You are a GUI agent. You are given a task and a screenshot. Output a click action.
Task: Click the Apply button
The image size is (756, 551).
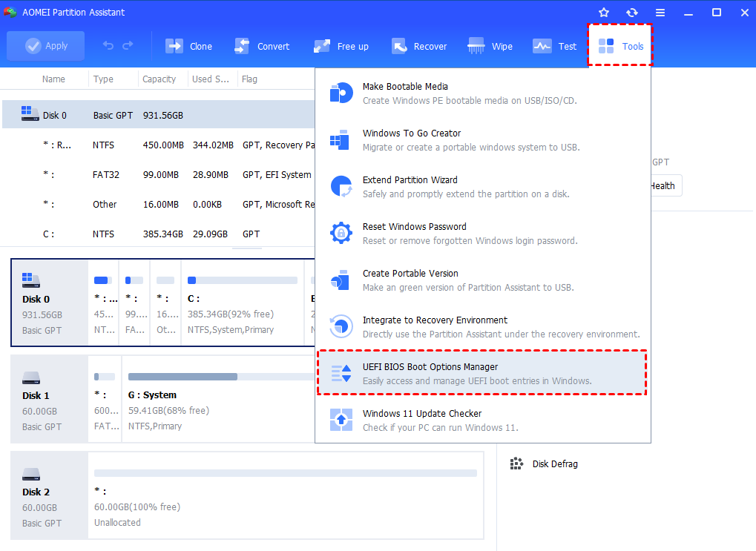[45, 46]
